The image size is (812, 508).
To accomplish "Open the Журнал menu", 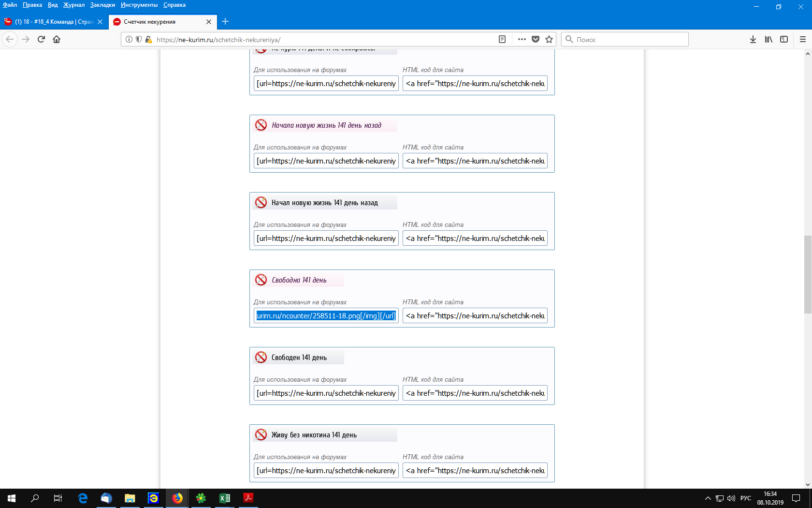I will pyautogui.click(x=74, y=5).
